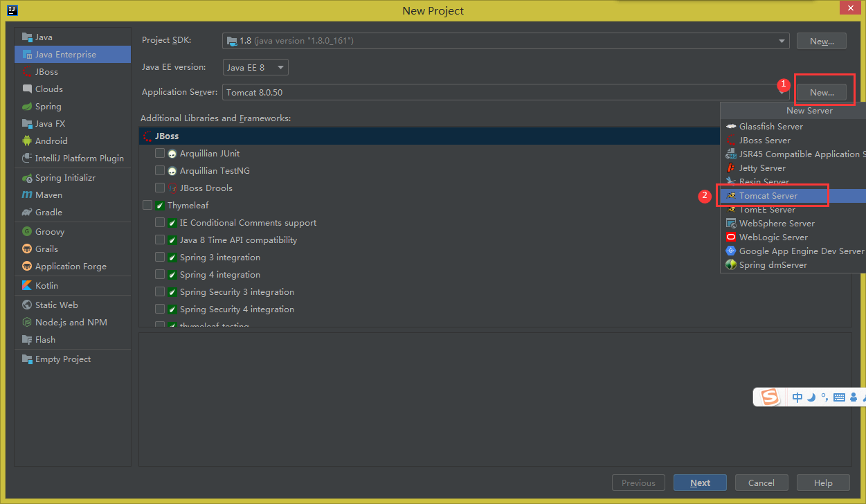
Task: Click the WebSphere Server icon
Action: pos(731,224)
